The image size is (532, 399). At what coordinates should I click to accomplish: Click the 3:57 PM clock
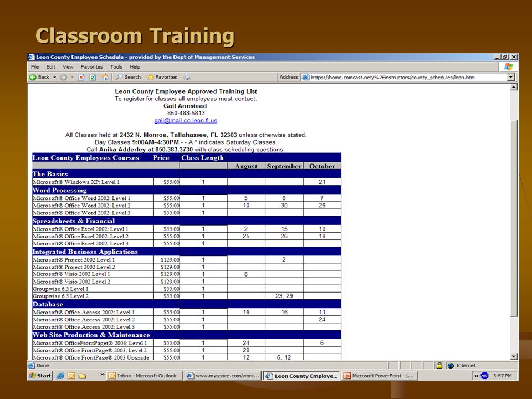(x=503, y=376)
